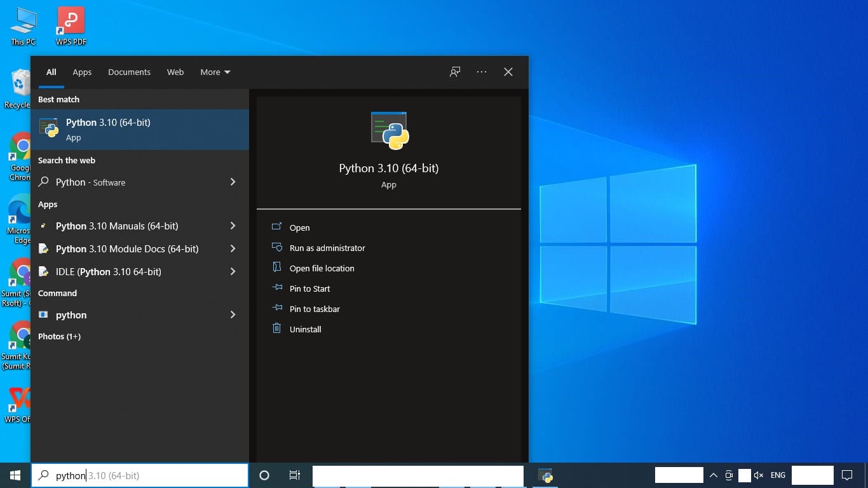Click the muted volume tray icon
Screen dimensions: 868x488
tap(758, 475)
